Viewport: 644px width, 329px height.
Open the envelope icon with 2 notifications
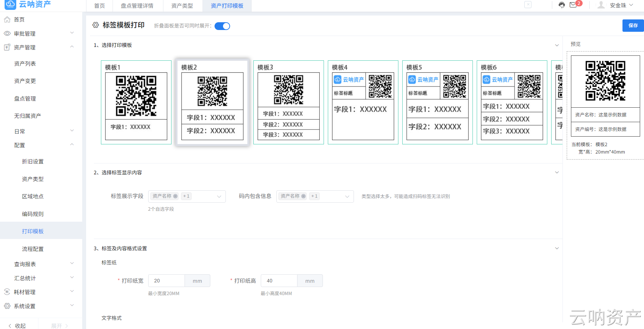[x=572, y=5]
